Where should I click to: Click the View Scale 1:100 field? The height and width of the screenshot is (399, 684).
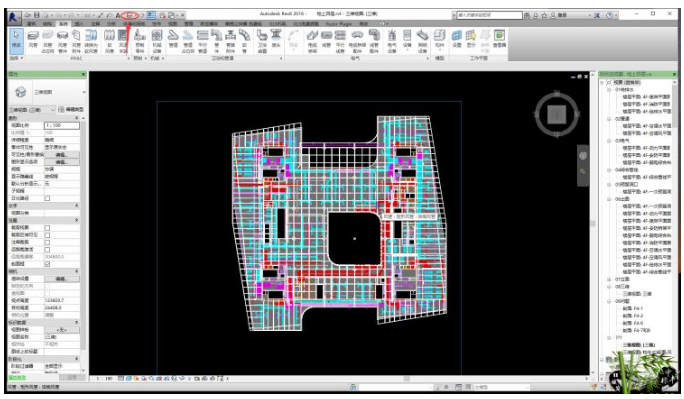pos(62,126)
